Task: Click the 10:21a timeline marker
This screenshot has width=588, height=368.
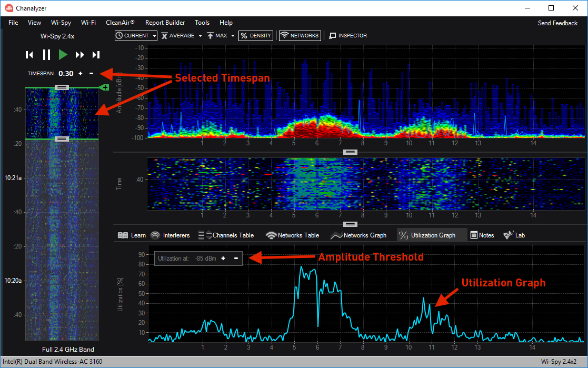Action: point(13,178)
